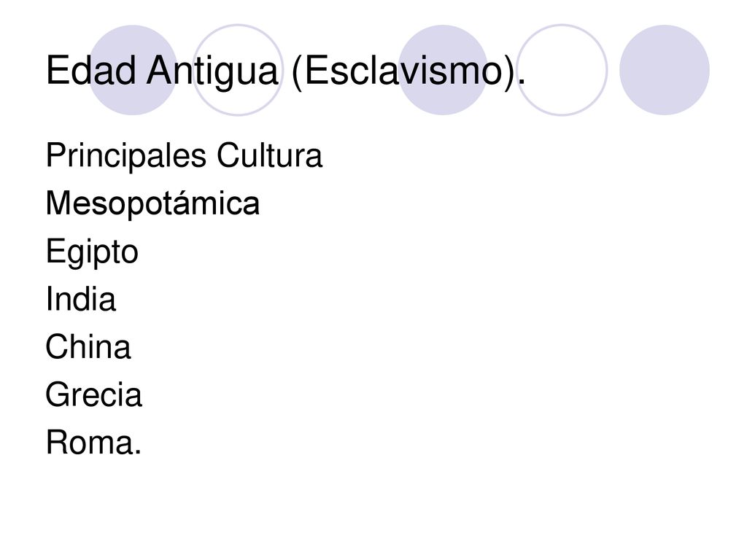Click the word 'Principales' in the body
Viewport: 747px width, 560px height.
coord(125,156)
